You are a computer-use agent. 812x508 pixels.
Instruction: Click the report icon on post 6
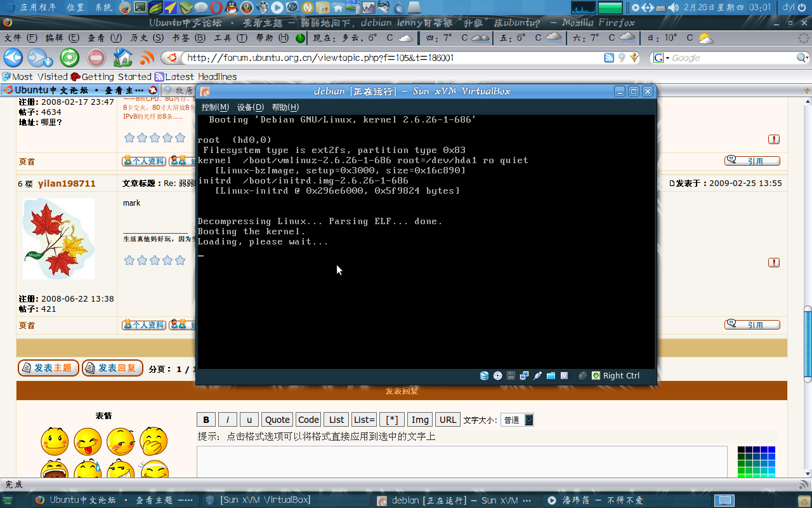tap(774, 263)
